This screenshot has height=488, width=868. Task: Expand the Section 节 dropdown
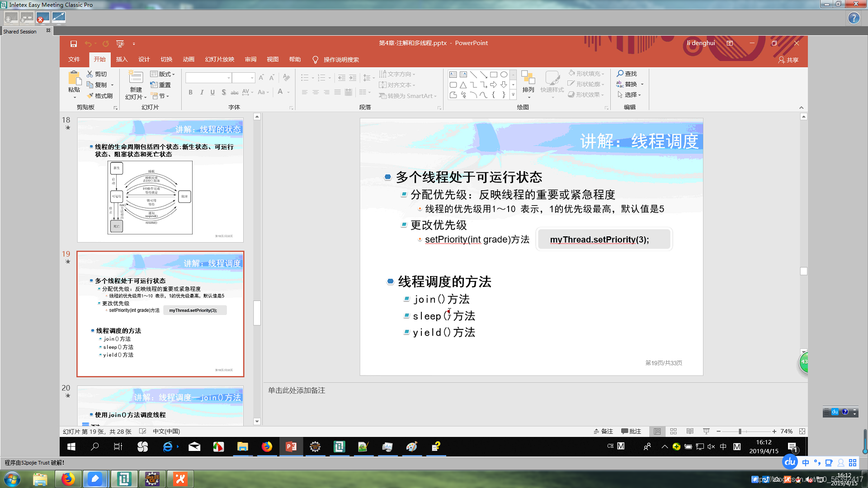(160, 96)
